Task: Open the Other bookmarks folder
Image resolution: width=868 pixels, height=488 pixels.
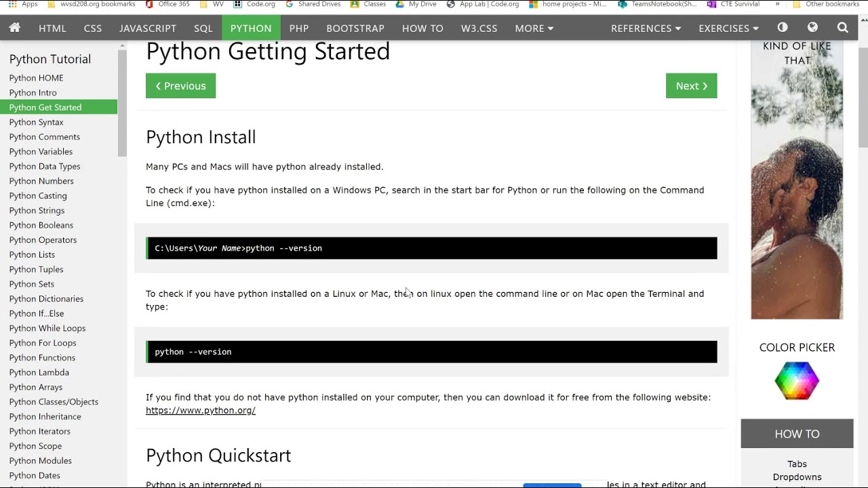Action: point(827,4)
